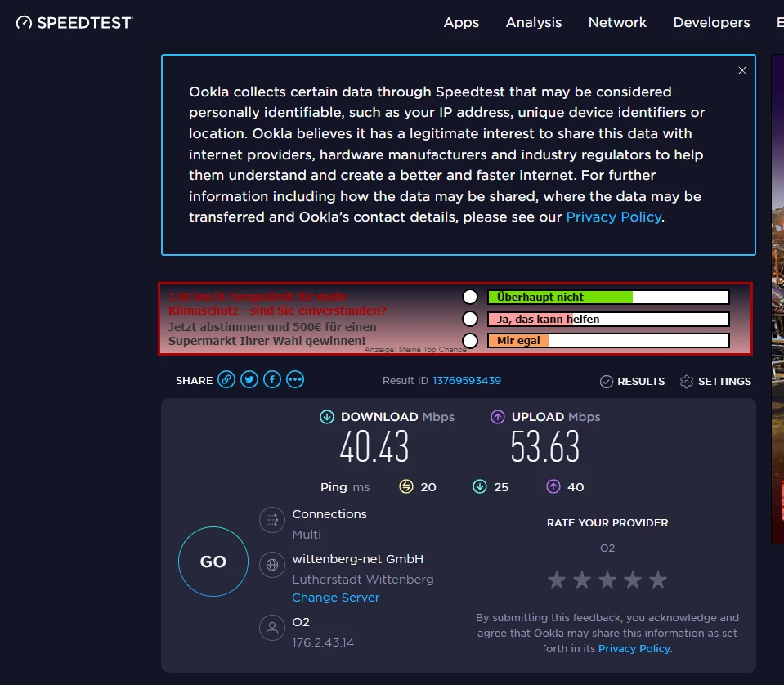784x685 pixels.
Task: Click the download arrow icon beside DOWNLOAD
Action: [327, 417]
